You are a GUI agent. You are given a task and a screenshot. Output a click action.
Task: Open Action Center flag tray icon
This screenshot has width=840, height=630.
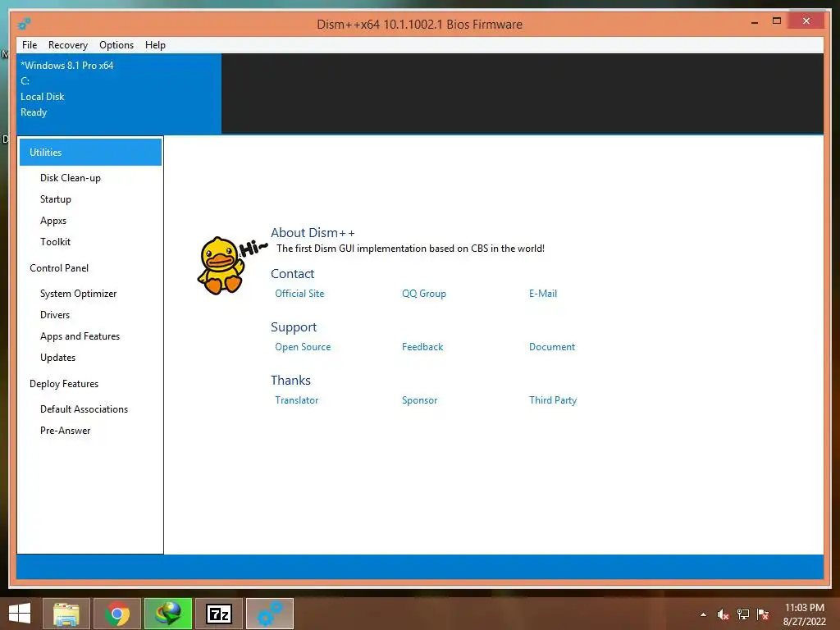(763, 614)
